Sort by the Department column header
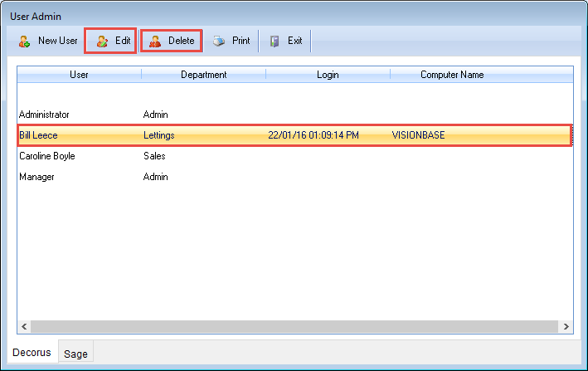 pos(204,75)
